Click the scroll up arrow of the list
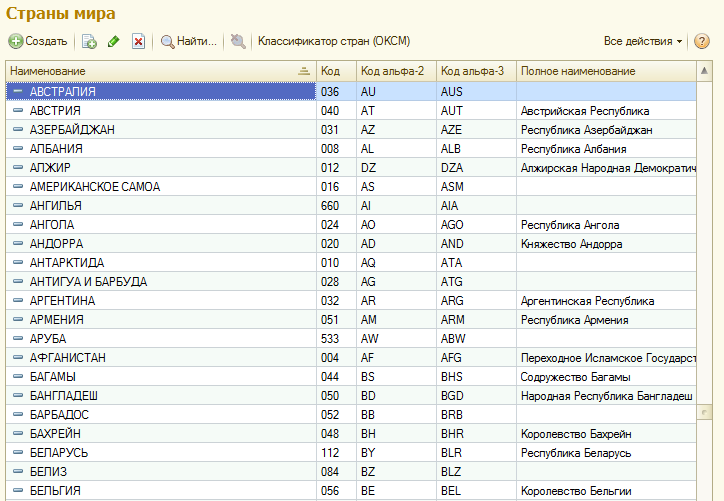 704,71
